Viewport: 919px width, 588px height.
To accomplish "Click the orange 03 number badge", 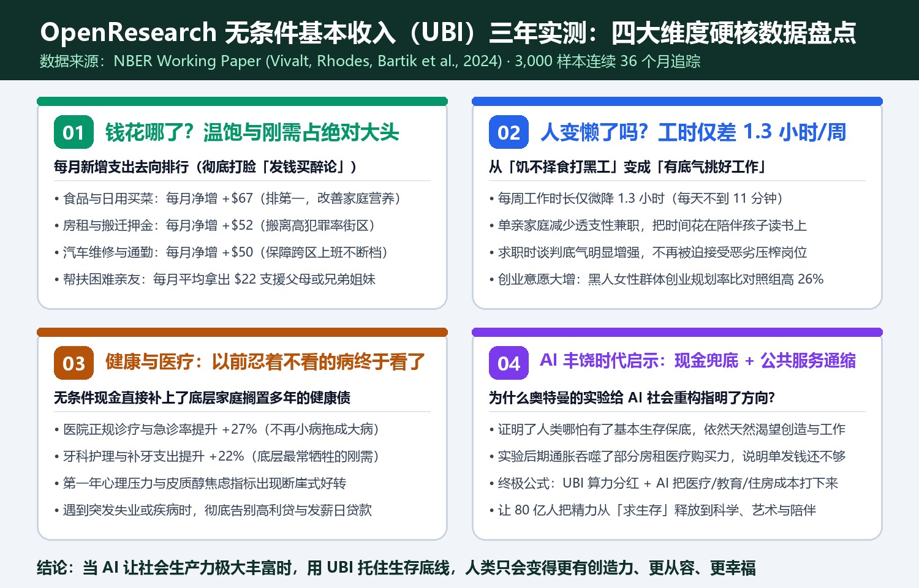I will (74, 363).
